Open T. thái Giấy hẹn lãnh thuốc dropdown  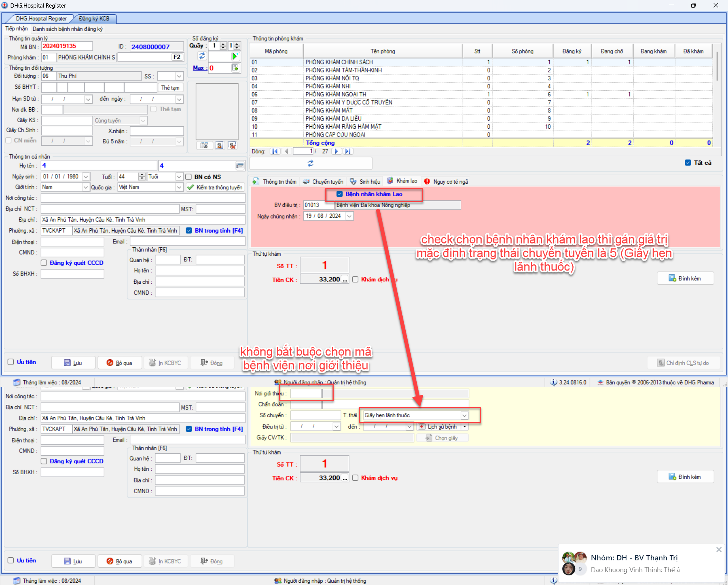click(464, 416)
